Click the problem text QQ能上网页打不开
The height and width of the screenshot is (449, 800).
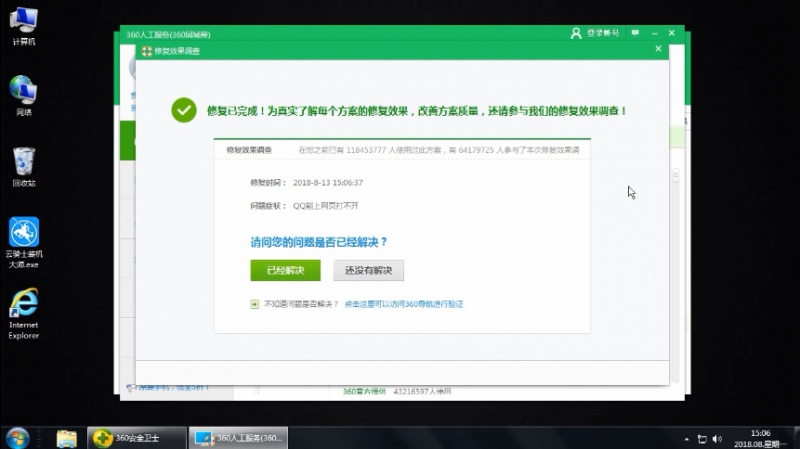(x=326, y=206)
